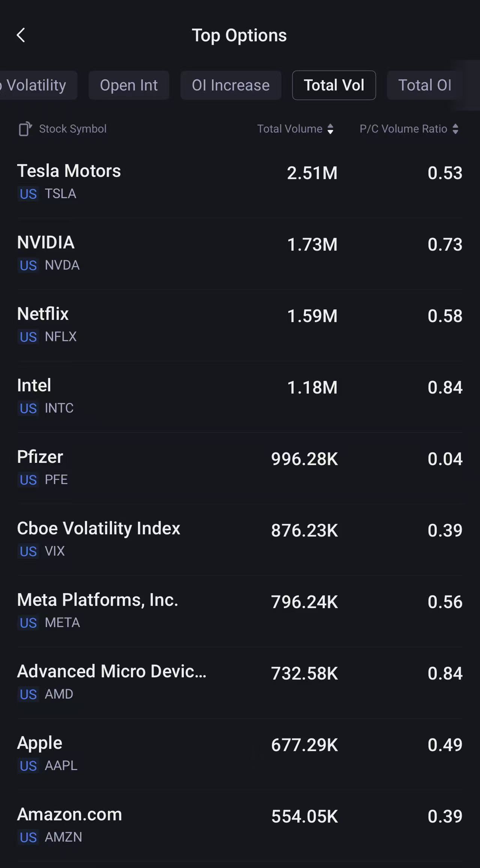The height and width of the screenshot is (868, 480).
Task: Open Cboe Volatility Index row
Action: click(x=239, y=539)
